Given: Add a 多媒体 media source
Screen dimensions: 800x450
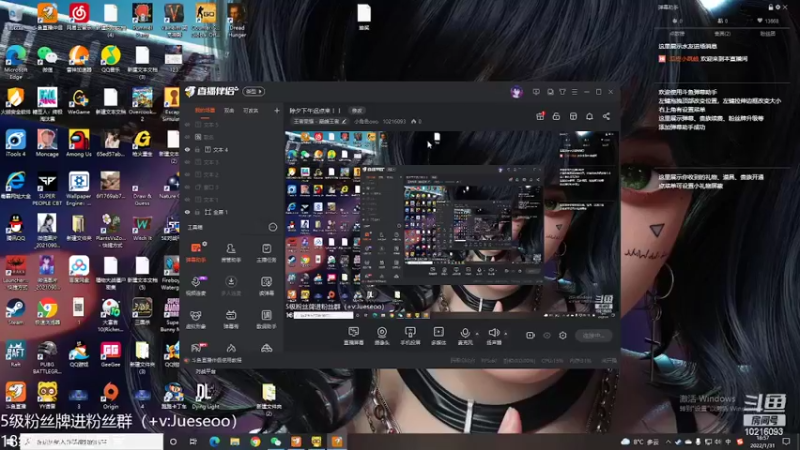Looking at the screenshot, I should pos(438,336).
